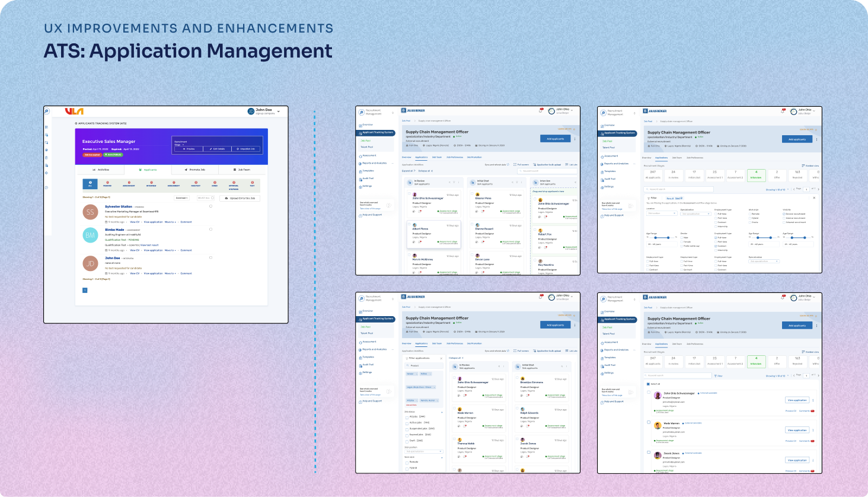Viewport: 868px width, 497px height.
Task: Tick the Select all checkbox in list screen
Action: pos(648,384)
